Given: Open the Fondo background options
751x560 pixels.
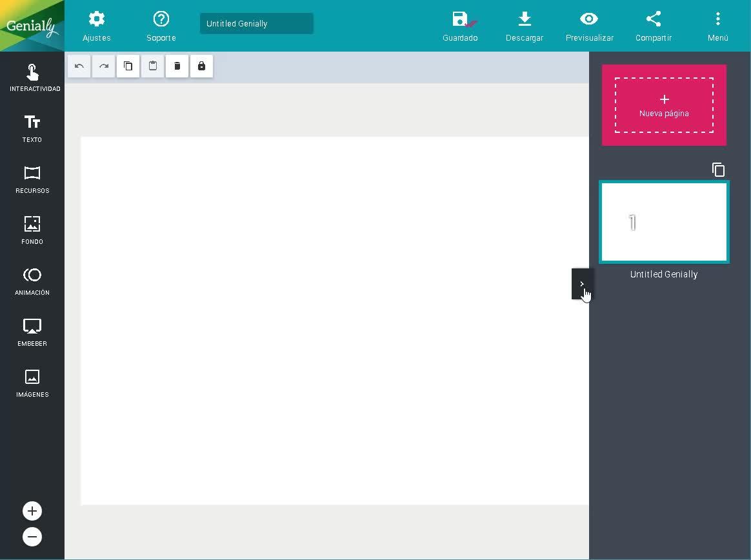Looking at the screenshot, I should (32, 230).
